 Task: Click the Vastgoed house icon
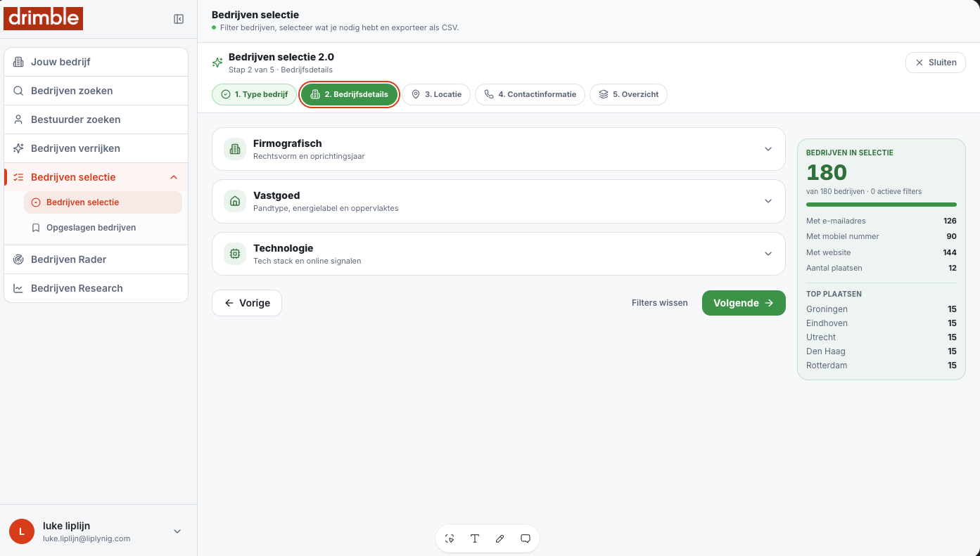point(235,201)
